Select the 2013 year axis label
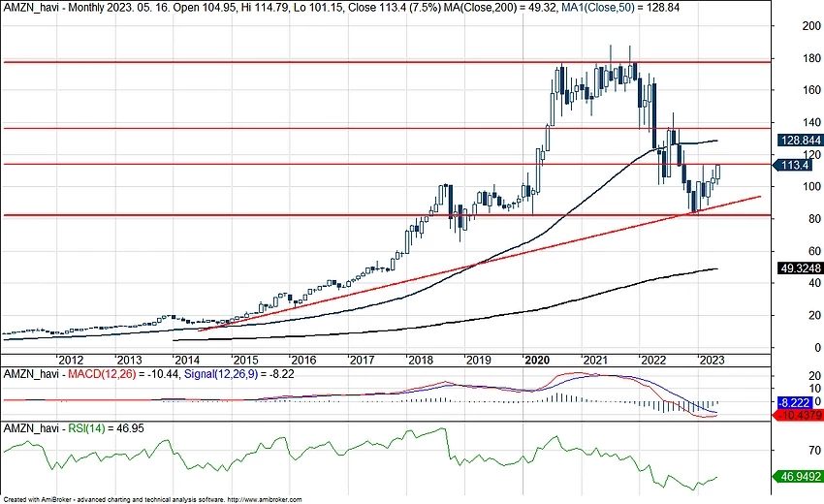The height and width of the screenshot is (504, 824). (129, 360)
